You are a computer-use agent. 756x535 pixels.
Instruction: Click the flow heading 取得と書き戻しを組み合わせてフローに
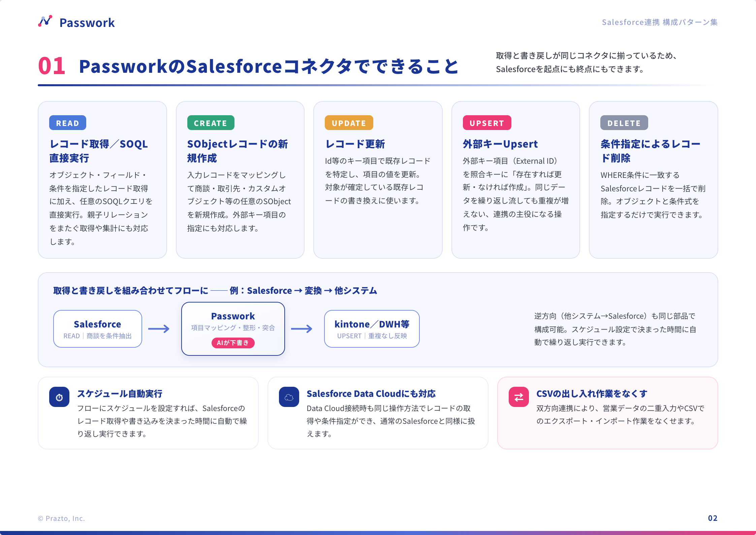[131, 290]
